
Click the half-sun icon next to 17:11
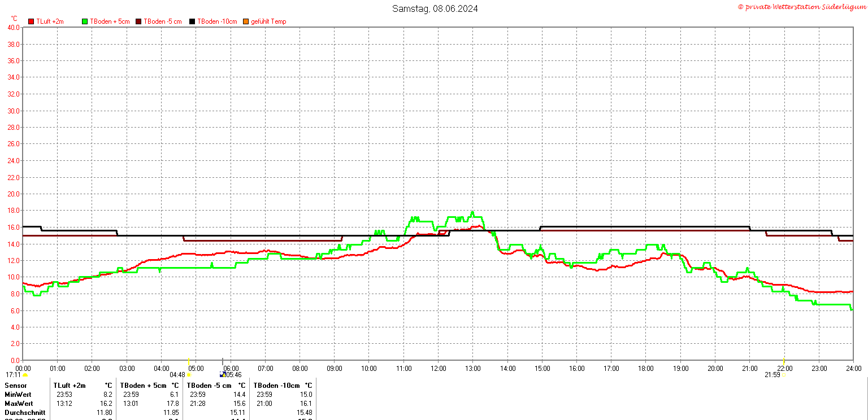(x=25, y=375)
